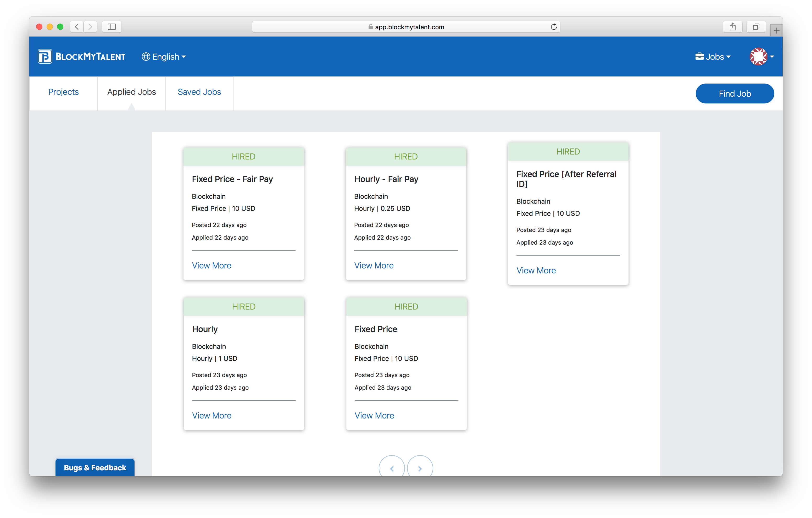Click the BlockMyTalent logo icon
Screen dimensions: 812x518
coord(45,56)
